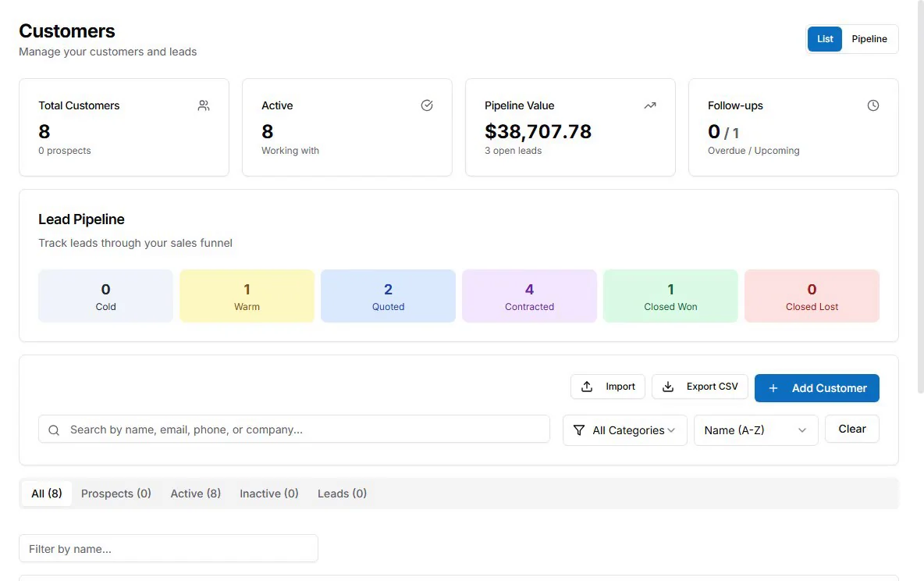View the Leads (0) tab
This screenshot has width=924, height=581.
342,494
